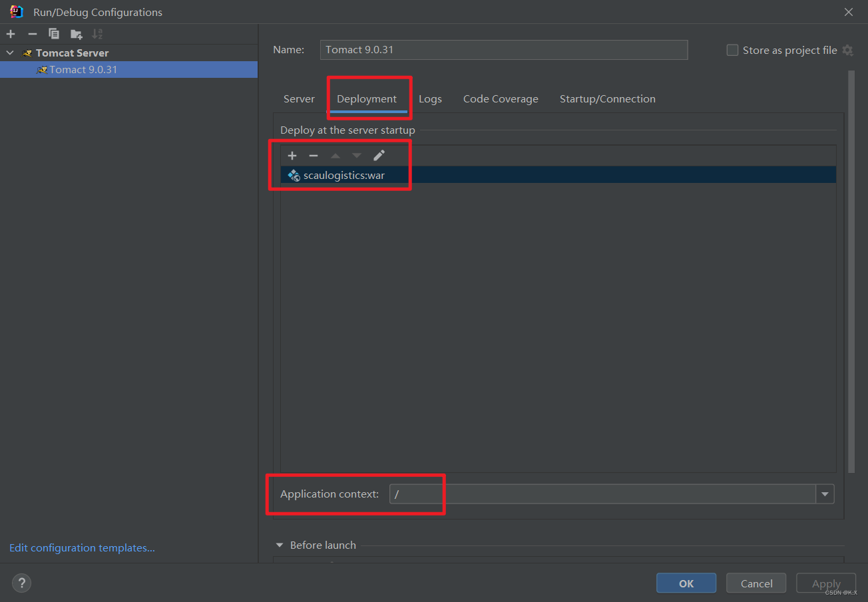The image size is (868, 602).
Task: Close the Run/Debug Configurations dialog
Action: pos(849,12)
